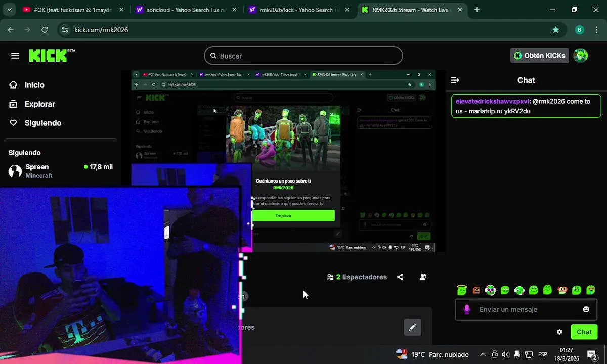Open the hamburger sidebar menu

coord(15,56)
